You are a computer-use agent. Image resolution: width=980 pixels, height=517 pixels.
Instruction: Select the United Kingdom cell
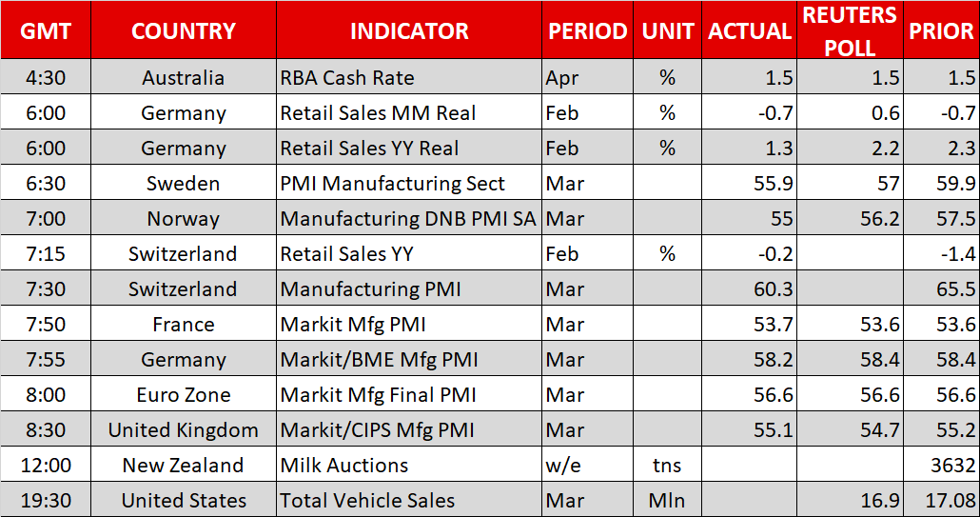(x=184, y=430)
